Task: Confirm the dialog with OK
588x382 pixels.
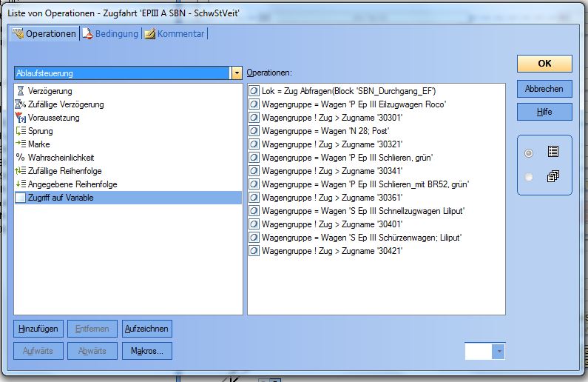Action: pyautogui.click(x=544, y=64)
